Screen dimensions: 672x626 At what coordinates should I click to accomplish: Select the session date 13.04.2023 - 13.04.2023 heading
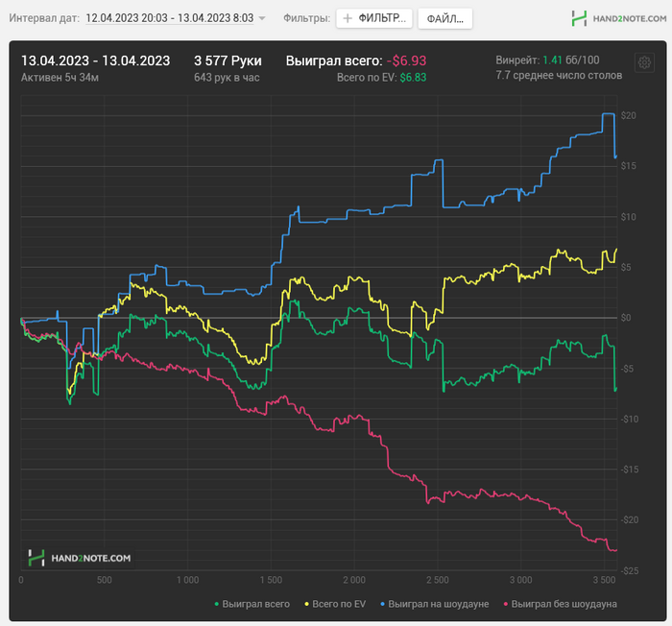pos(96,60)
